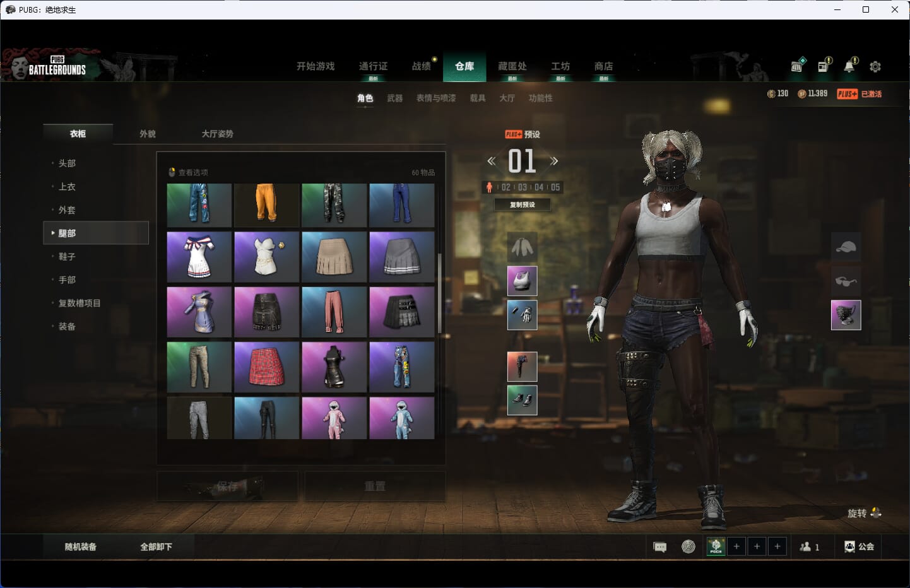The image size is (910, 588).
Task: Select the 头部 category
Action: pos(96,163)
